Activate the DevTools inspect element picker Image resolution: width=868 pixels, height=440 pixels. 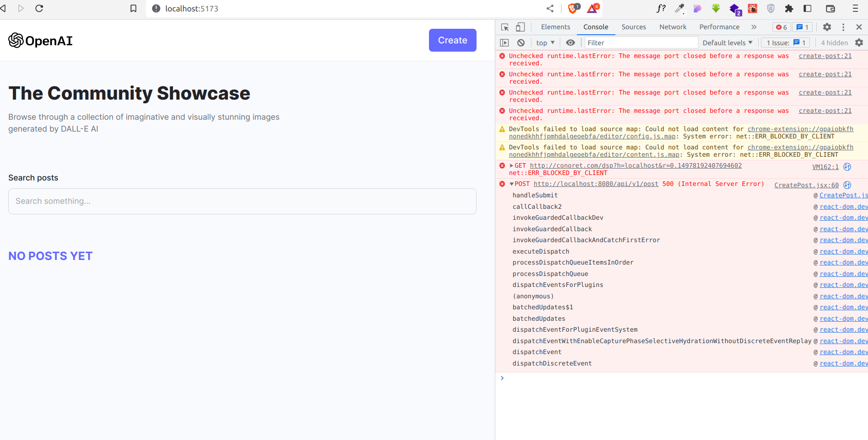(x=505, y=27)
